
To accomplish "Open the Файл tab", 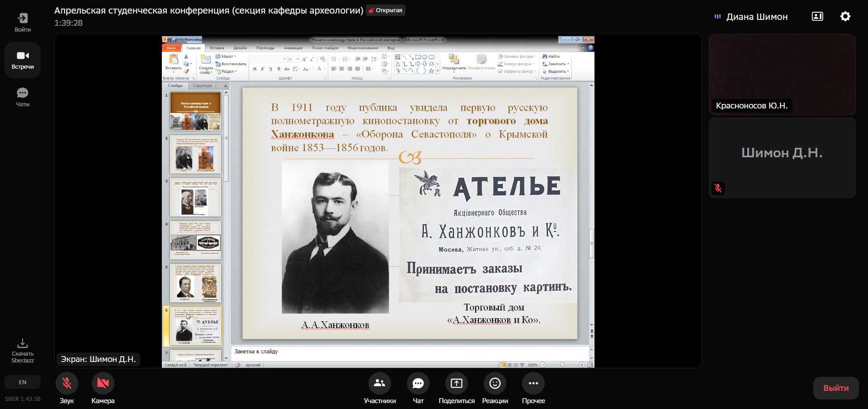I will (x=171, y=48).
